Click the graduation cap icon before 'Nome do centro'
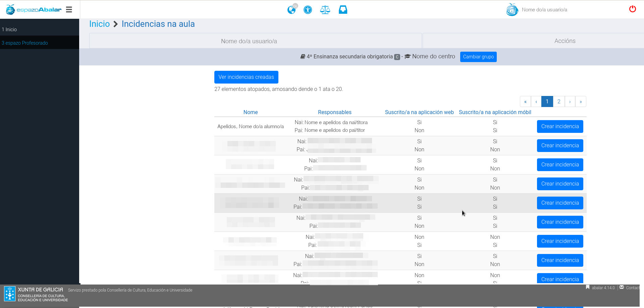This screenshot has width=644, height=308. pyautogui.click(x=408, y=56)
